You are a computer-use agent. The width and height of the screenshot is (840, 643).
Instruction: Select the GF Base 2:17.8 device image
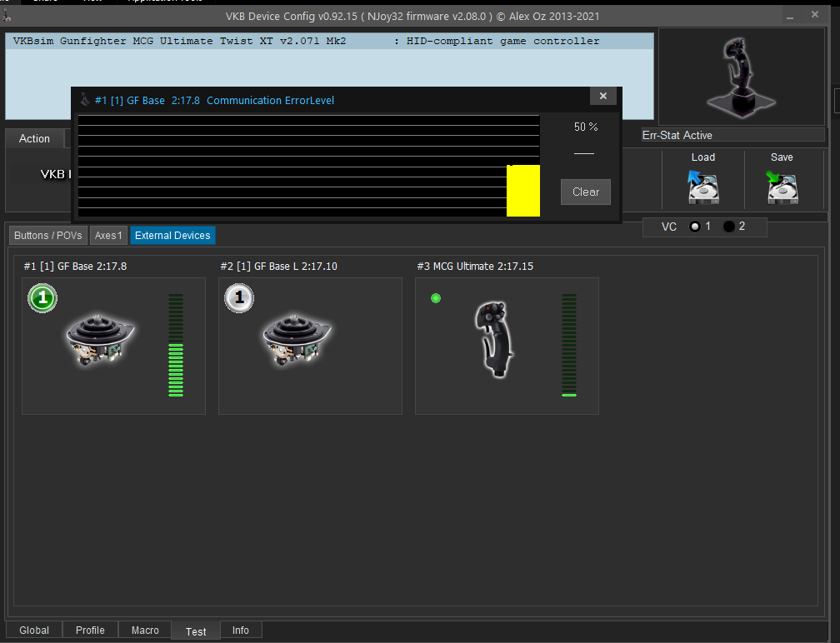(100, 341)
